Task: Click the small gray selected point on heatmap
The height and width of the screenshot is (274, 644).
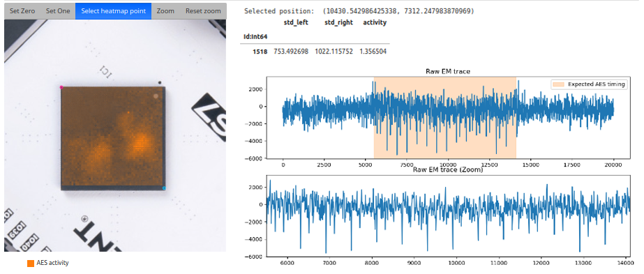Action: [x=156, y=96]
